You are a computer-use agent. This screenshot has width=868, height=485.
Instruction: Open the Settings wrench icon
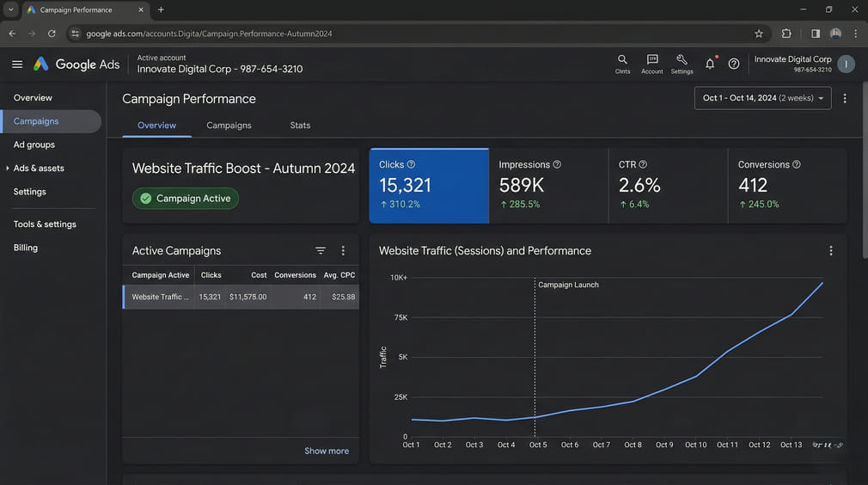click(682, 60)
